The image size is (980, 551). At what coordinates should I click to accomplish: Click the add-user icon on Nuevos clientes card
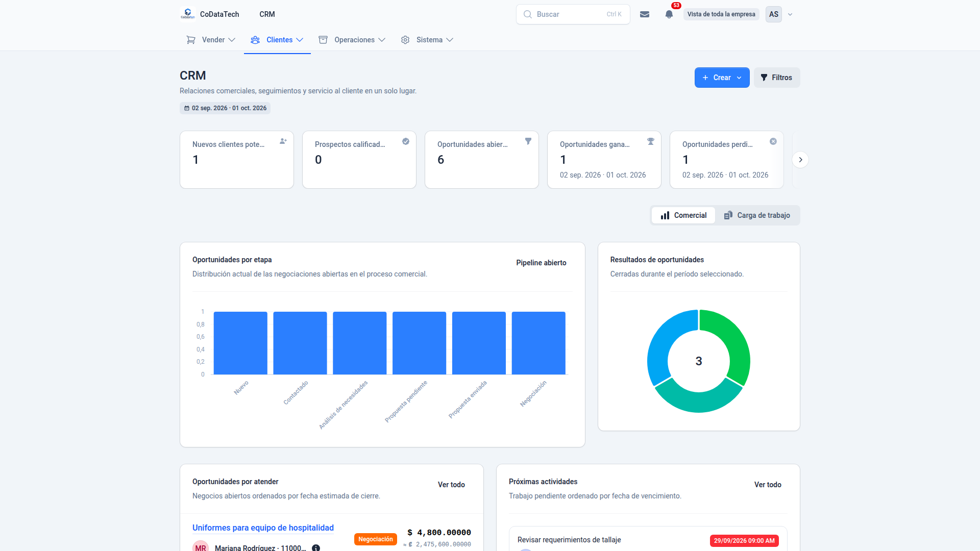(x=283, y=141)
